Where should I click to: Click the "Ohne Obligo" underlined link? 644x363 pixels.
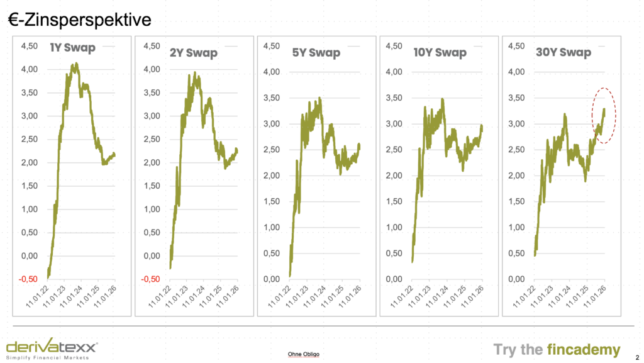click(303, 354)
